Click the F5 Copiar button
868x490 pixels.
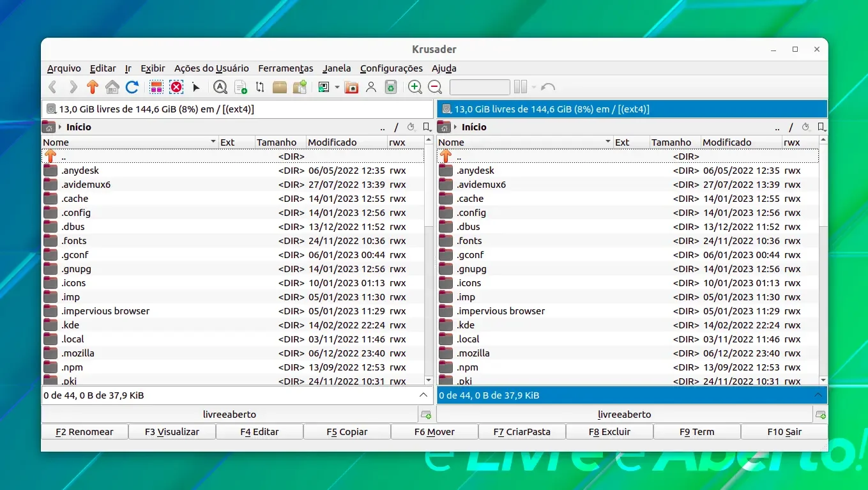(347, 432)
